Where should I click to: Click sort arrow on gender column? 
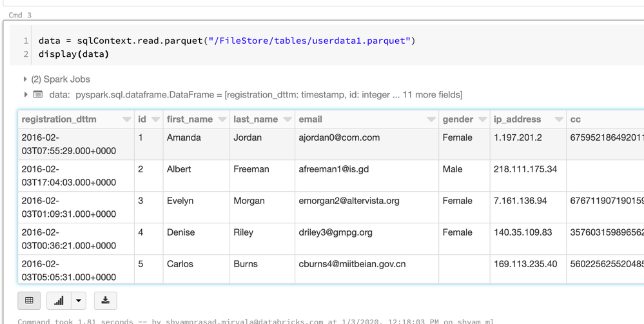click(482, 120)
